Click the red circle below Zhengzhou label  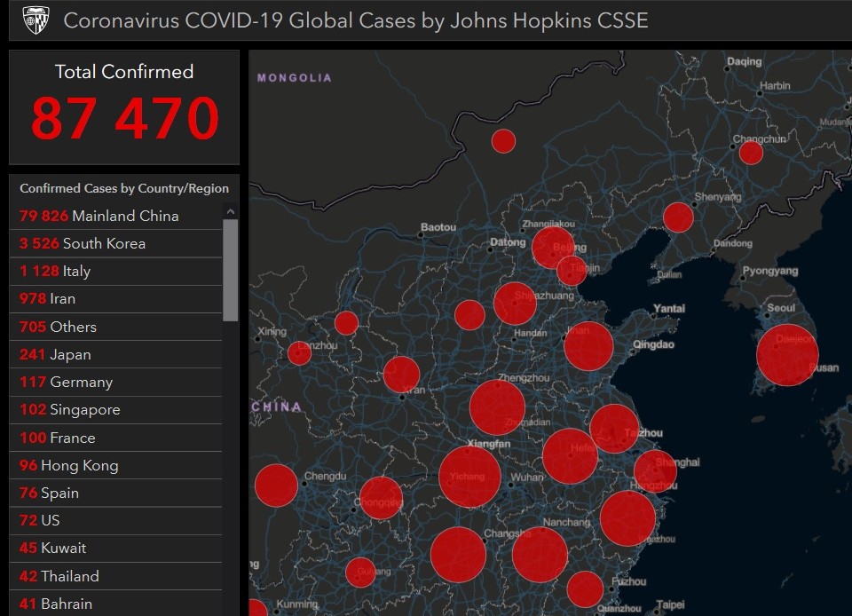[497, 407]
